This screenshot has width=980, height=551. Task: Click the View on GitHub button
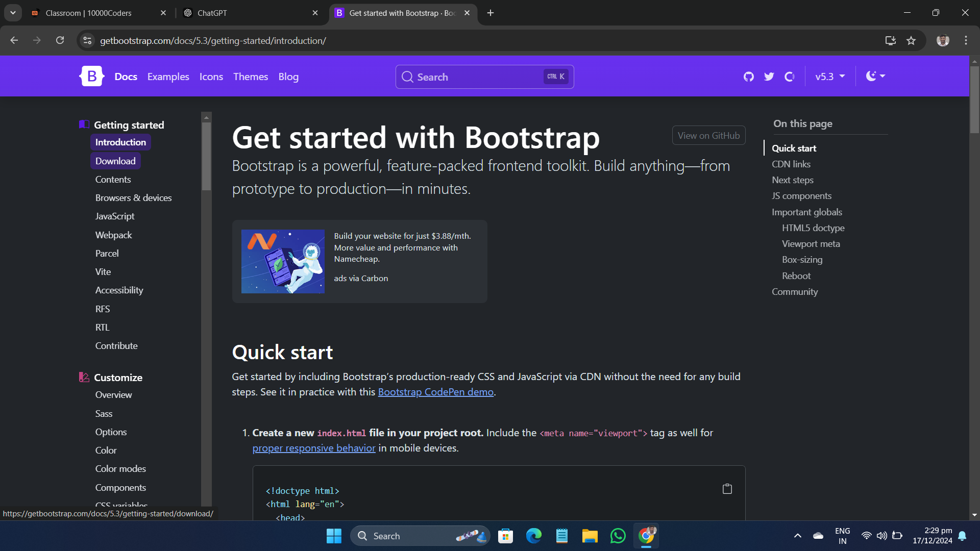[708, 135]
